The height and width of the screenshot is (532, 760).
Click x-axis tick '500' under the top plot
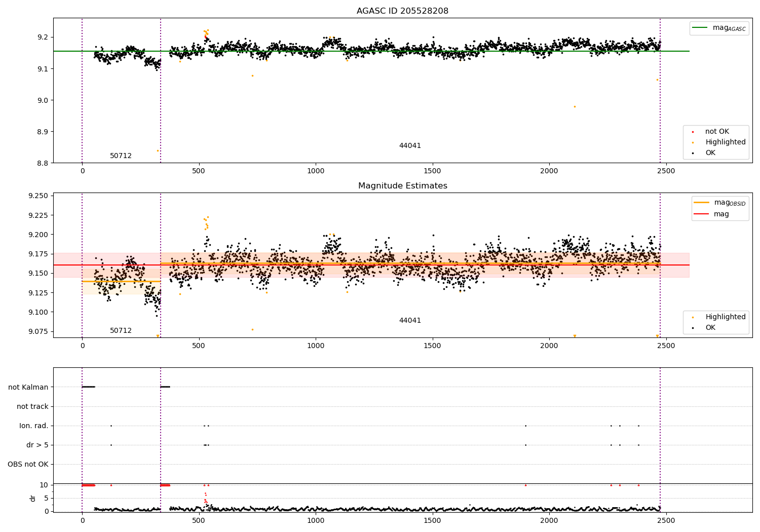pos(199,171)
